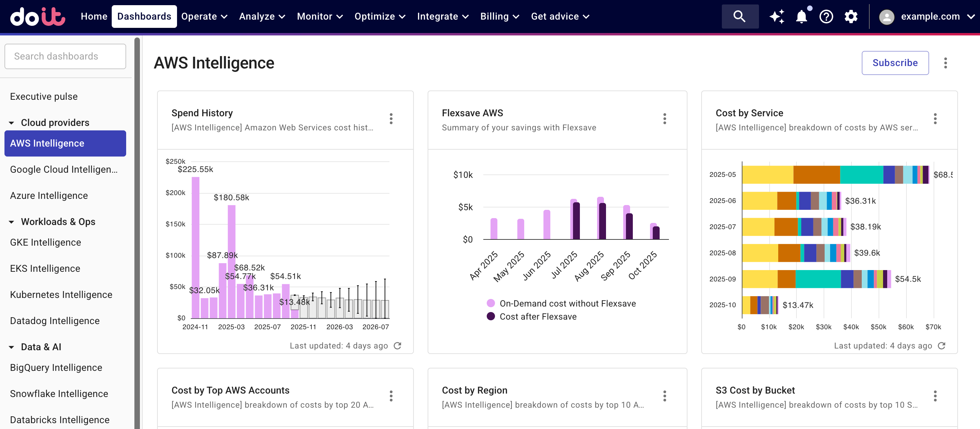Open the notifications bell

[x=802, y=17]
